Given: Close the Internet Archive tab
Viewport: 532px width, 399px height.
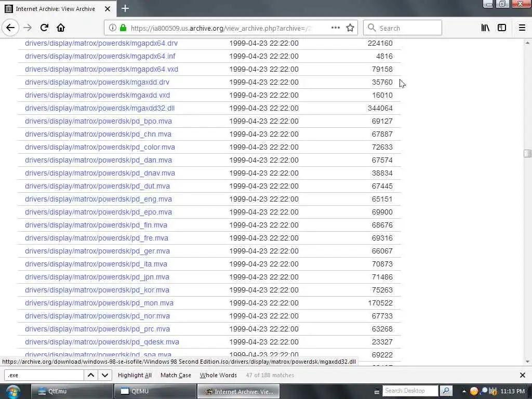Looking at the screenshot, I should coord(108,9).
